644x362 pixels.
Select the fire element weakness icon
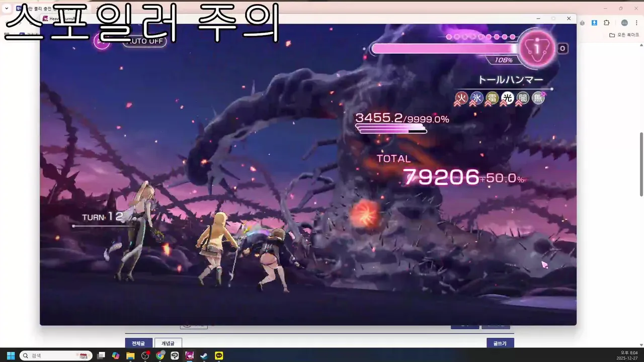(461, 98)
